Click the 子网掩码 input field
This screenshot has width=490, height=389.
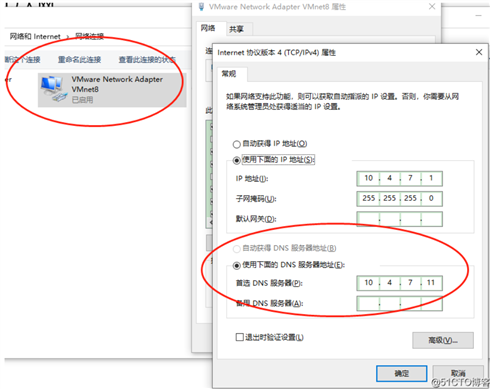coord(399,199)
